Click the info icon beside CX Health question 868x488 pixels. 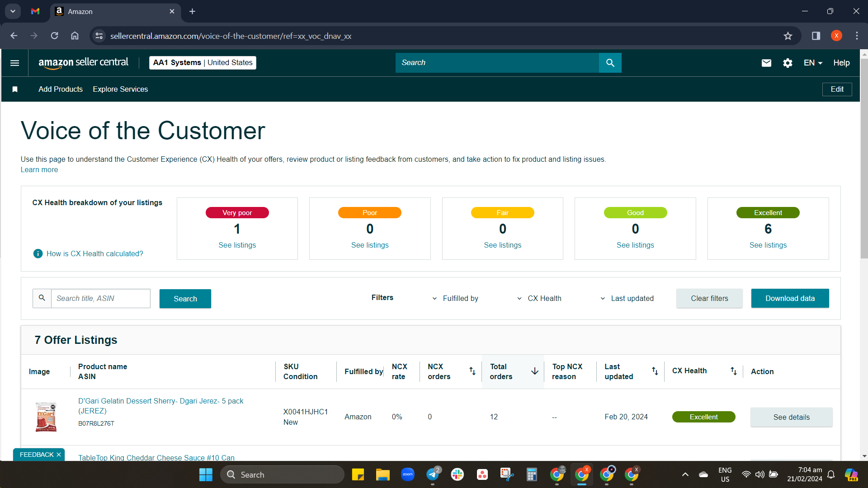[x=38, y=253]
